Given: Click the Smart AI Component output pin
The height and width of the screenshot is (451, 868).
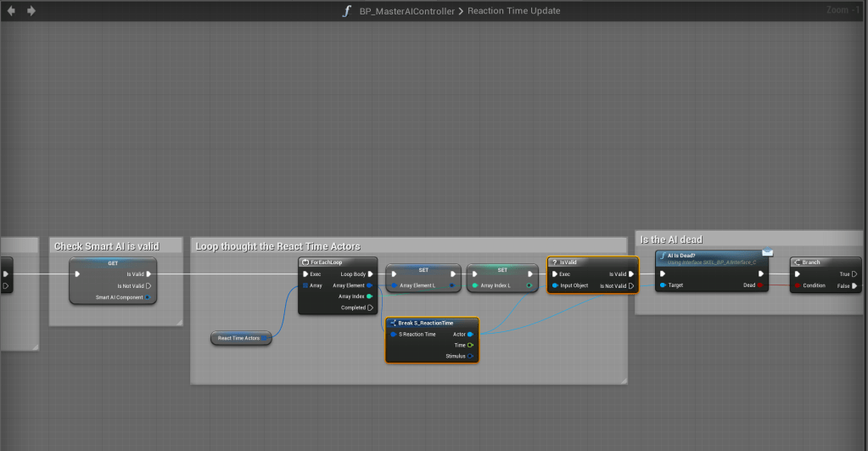Looking at the screenshot, I should click(148, 297).
